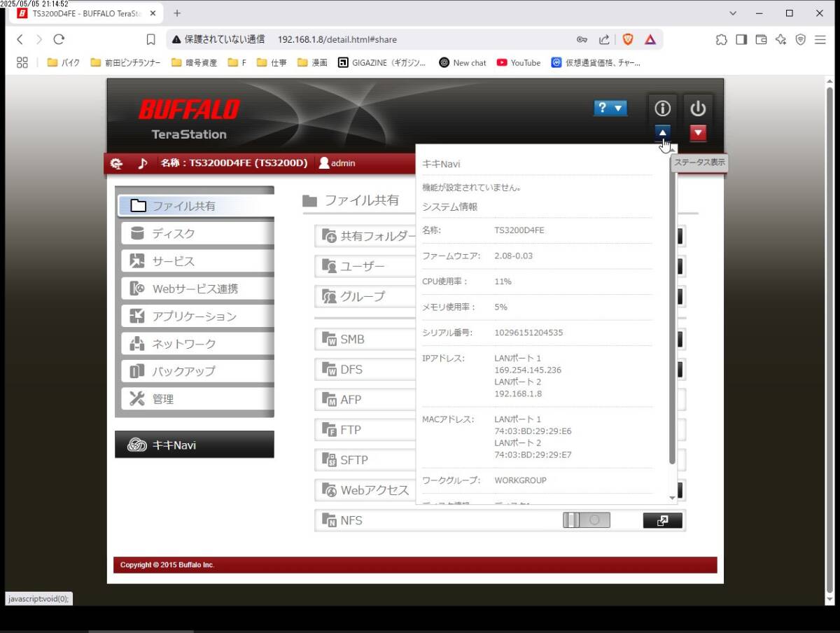Click the AFP row icon
The height and width of the screenshot is (633, 840).
coord(329,400)
